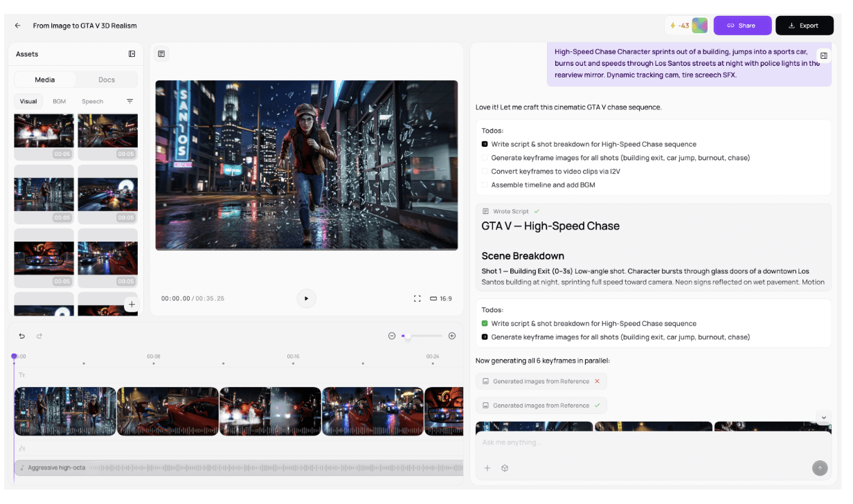Select the BGM asset filter
853x504 pixels.
tap(60, 101)
